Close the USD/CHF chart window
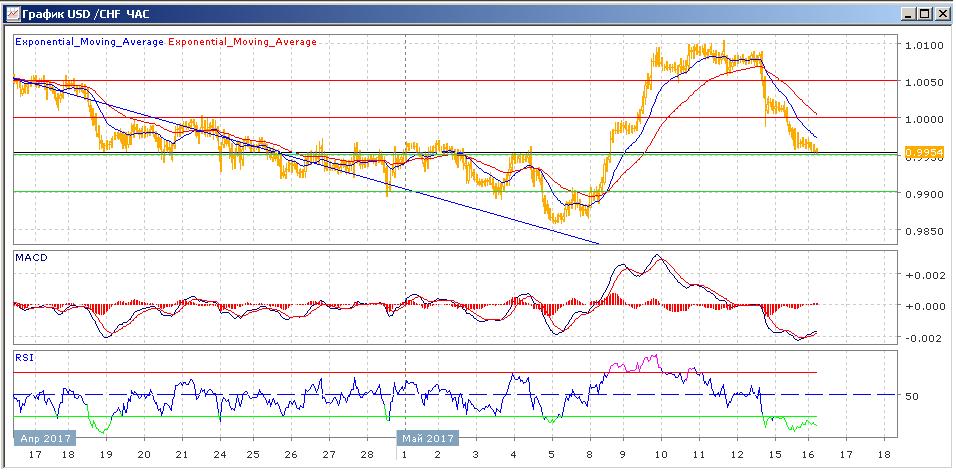 click(941, 13)
